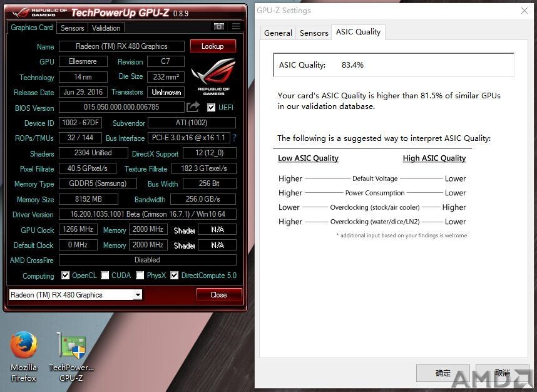Image resolution: width=537 pixels, height=392 pixels.
Task: Click the ASIC Quality 83.4% value box
Action: [x=394, y=64]
